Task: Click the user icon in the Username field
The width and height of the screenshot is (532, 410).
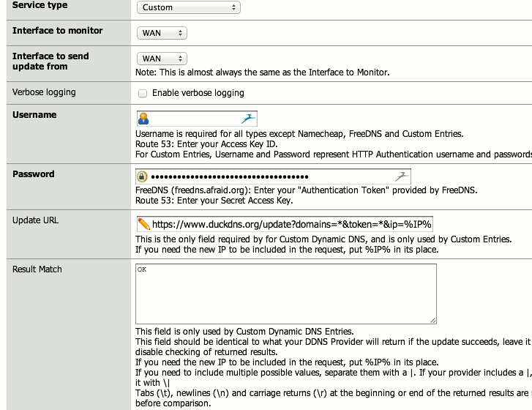Action: tap(144, 119)
